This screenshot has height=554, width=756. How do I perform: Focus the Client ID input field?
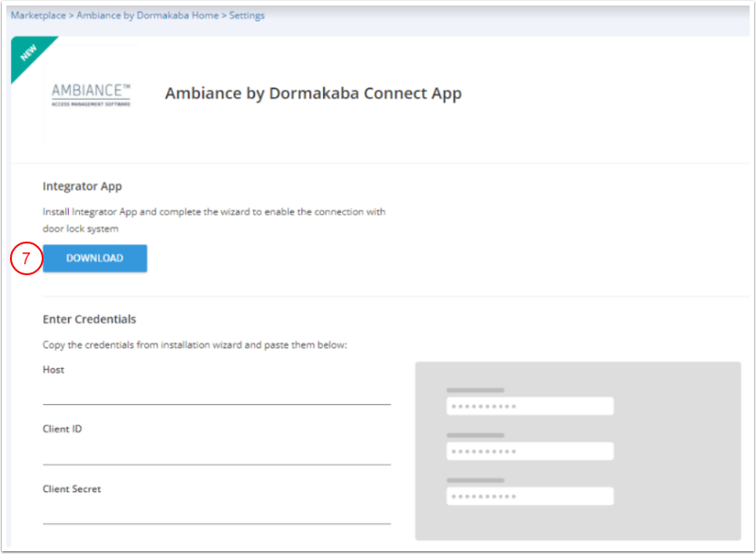point(216,452)
